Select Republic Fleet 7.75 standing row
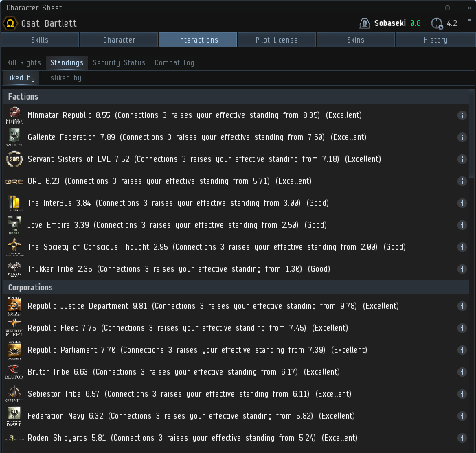The image size is (476, 453). point(236,328)
